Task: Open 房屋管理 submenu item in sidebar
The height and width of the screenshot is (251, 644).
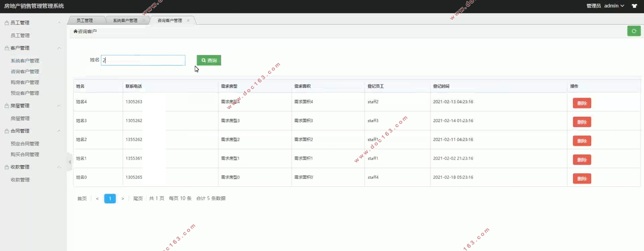Action: tap(20, 118)
